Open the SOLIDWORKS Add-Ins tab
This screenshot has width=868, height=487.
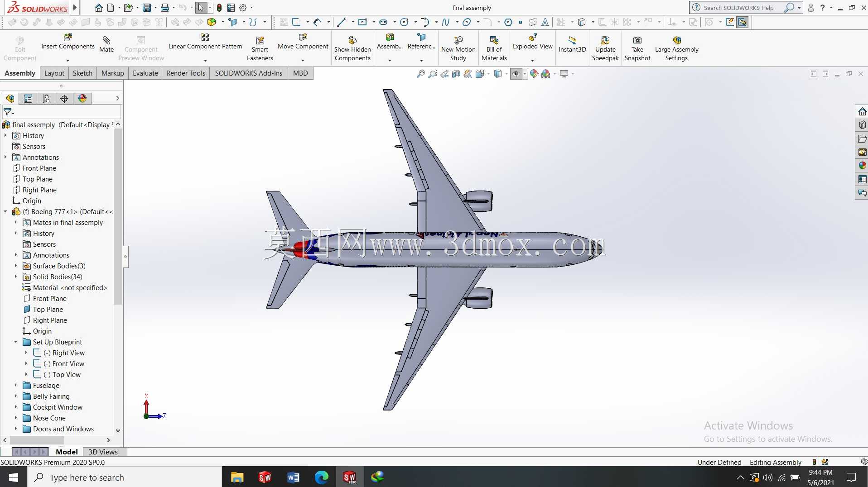click(249, 73)
